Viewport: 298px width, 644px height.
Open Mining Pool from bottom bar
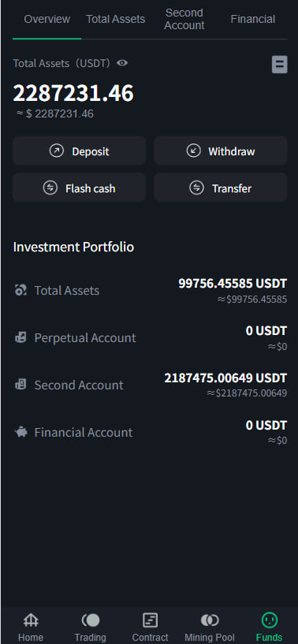point(210,627)
